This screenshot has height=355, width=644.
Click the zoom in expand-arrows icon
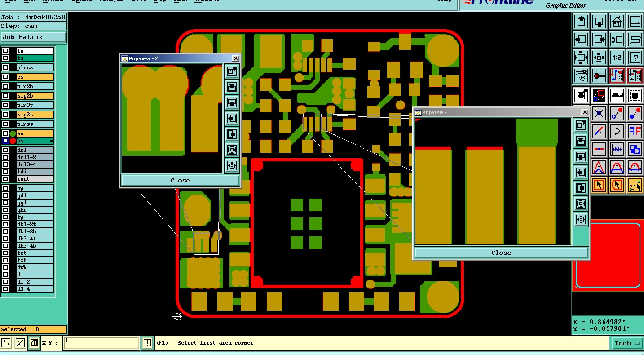[581, 58]
